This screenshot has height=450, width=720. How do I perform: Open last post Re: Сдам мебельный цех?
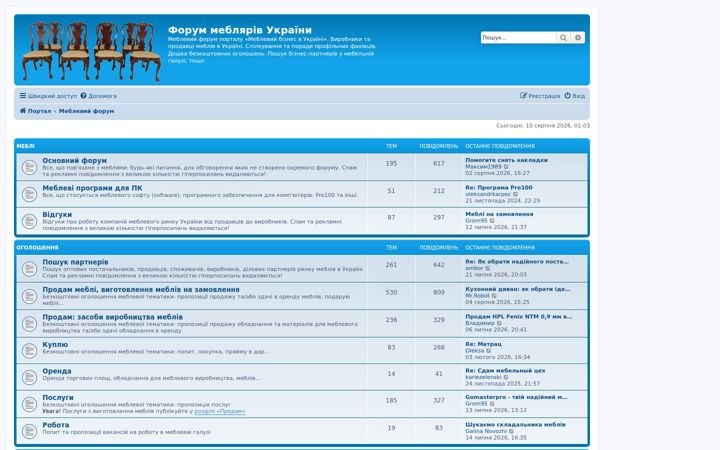coord(505,371)
